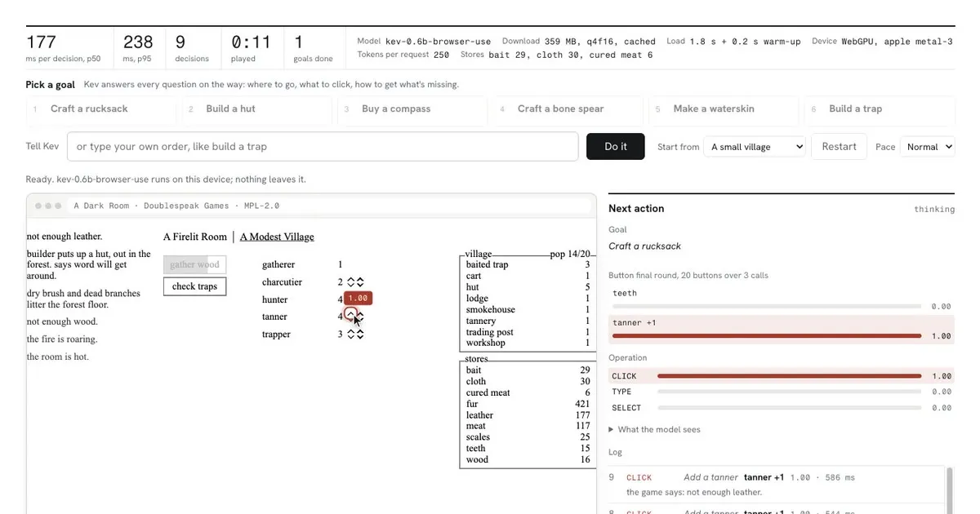
Task: Open the 'Start from' village dropdown
Action: click(755, 147)
